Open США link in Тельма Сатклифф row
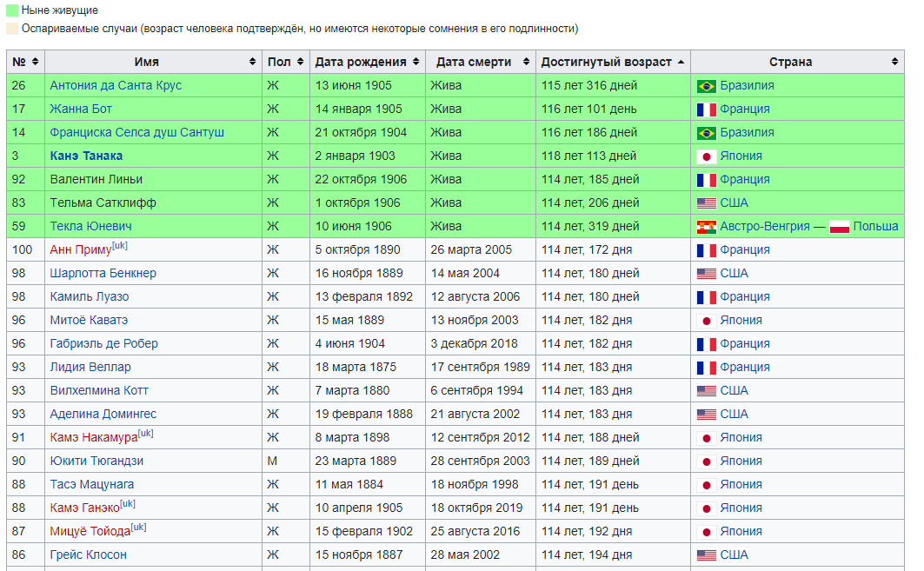 (x=734, y=203)
